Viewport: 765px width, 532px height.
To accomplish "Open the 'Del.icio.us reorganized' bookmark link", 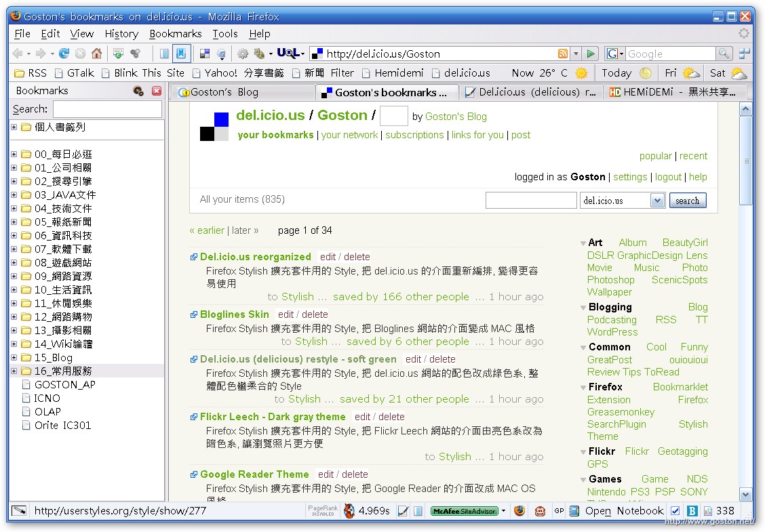I will [255, 256].
